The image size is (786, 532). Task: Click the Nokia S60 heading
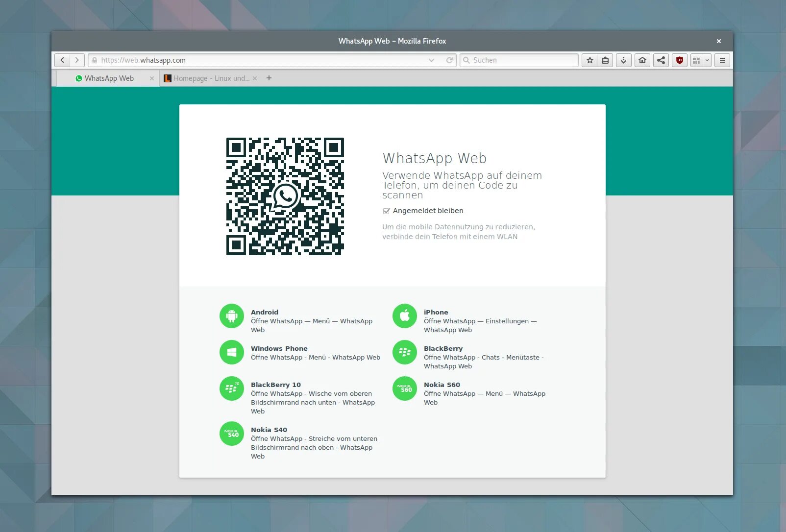click(442, 385)
